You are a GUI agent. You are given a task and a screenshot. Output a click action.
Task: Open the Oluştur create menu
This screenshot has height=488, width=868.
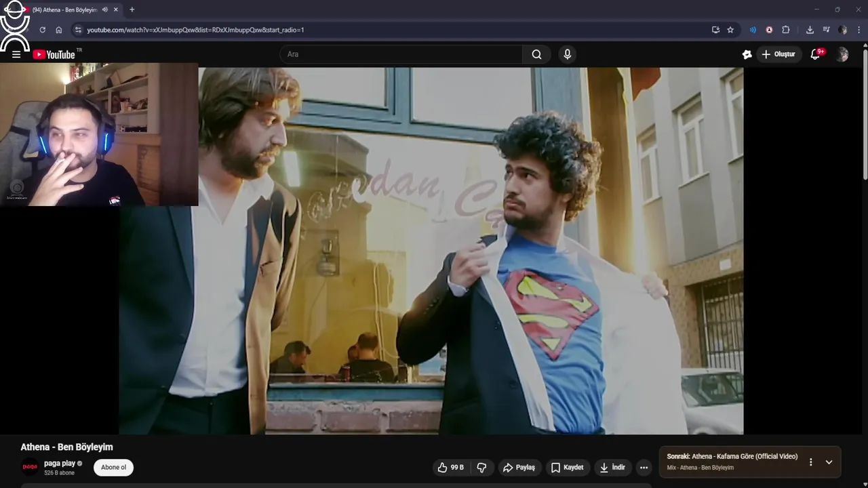(778, 54)
